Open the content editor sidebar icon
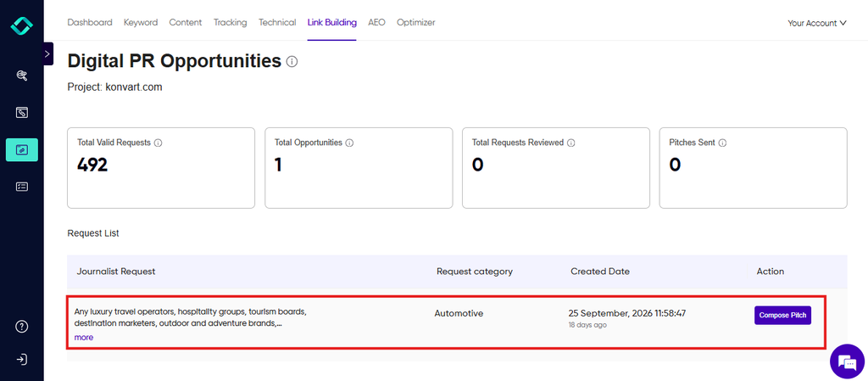 click(x=21, y=112)
